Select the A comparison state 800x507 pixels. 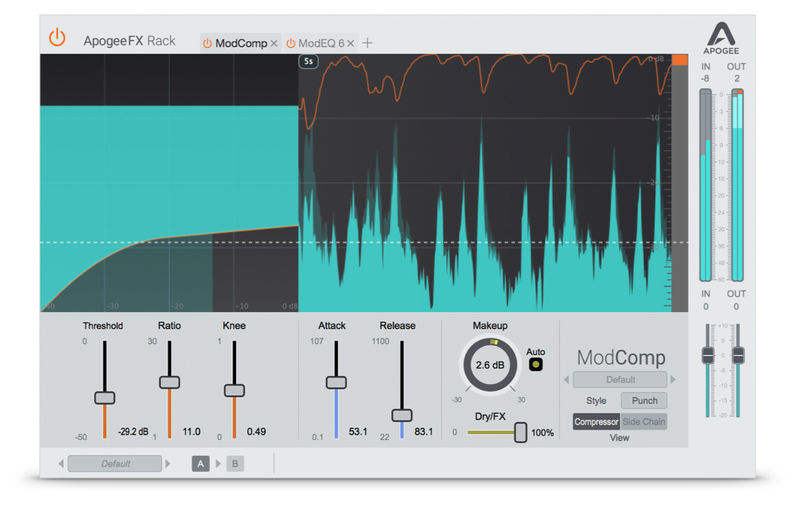[x=201, y=464]
